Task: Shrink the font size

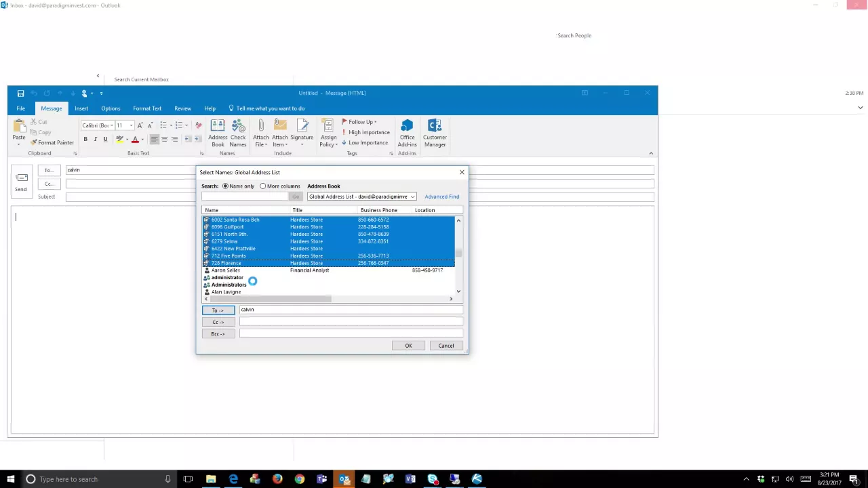Action: pos(150,125)
